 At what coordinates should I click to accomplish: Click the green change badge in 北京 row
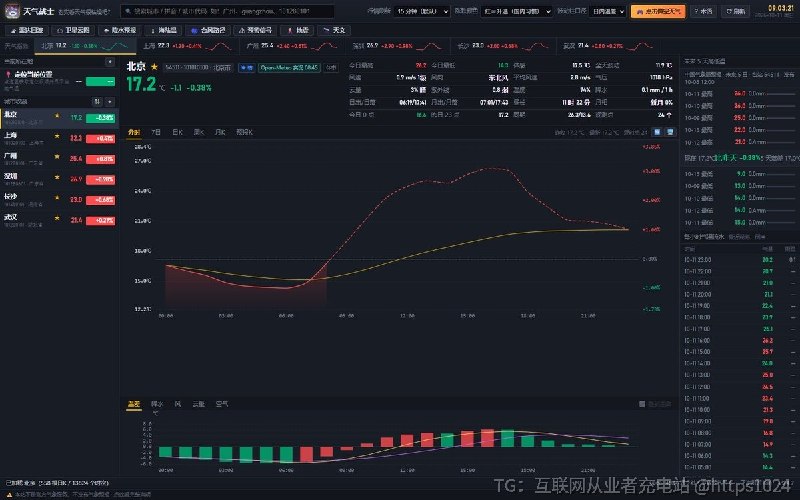coord(101,118)
